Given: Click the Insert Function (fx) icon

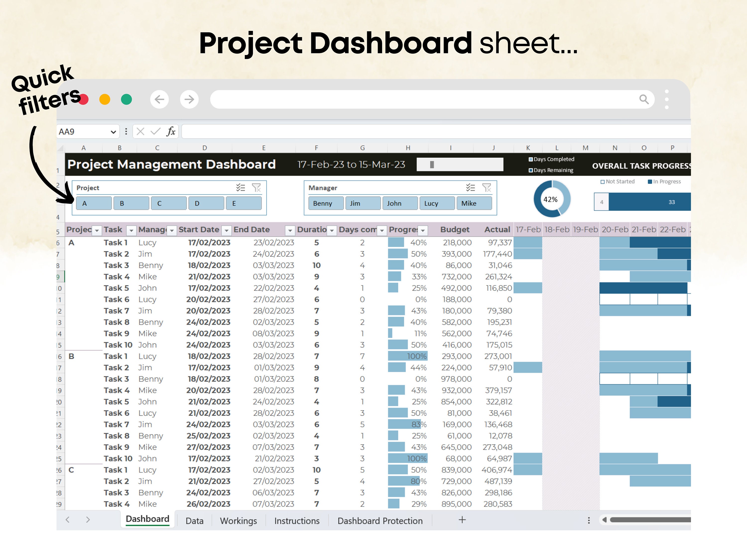Looking at the screenshot, I should tap(171, 131).
